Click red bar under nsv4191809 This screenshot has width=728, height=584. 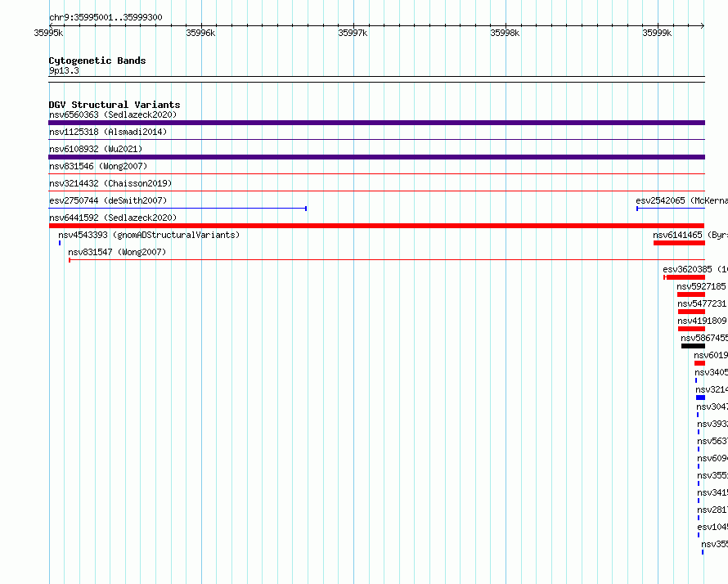(x=692, y=329)
